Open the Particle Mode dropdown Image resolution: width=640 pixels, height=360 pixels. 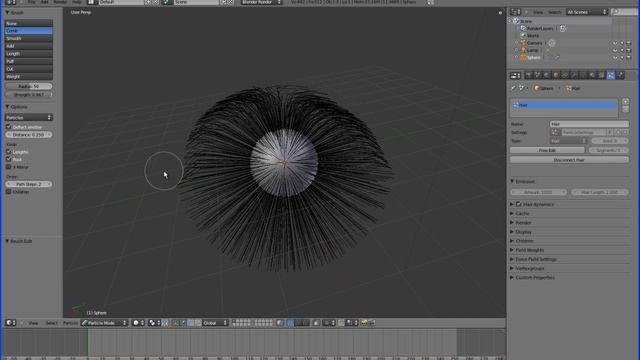(x=104, y=323)
